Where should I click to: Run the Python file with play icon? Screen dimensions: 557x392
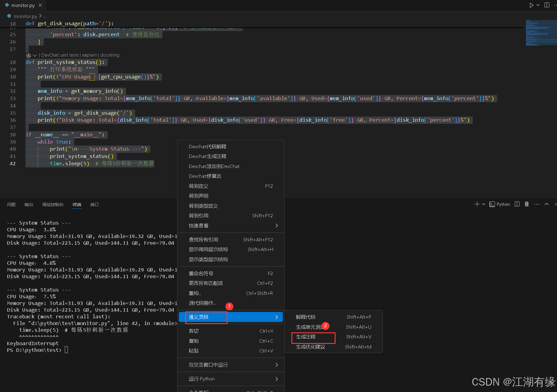[x=531, y=5]
